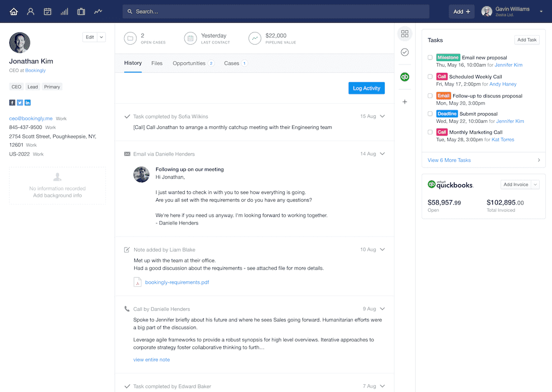Click the PDF file icon for bookingly-requirements

pos(137,282)
